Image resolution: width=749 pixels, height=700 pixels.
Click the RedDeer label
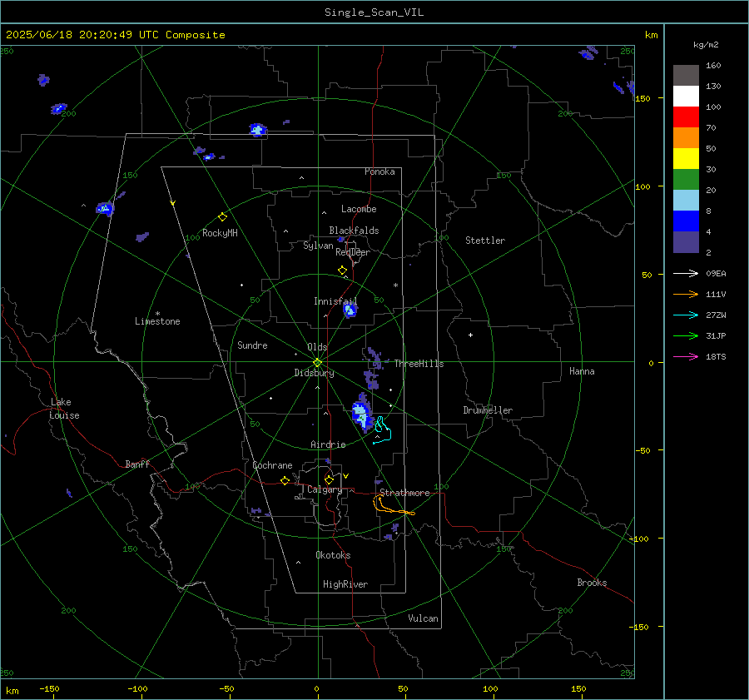(x=353, y=252)
